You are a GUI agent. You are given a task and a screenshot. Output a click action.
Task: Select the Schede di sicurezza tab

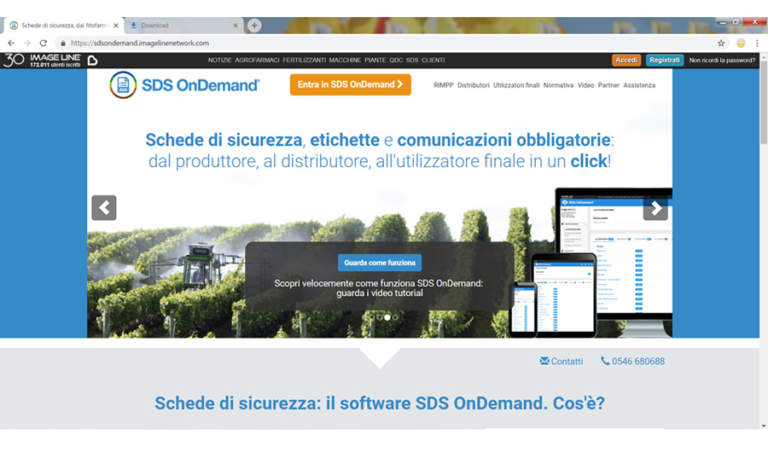[x=64, y=25]
